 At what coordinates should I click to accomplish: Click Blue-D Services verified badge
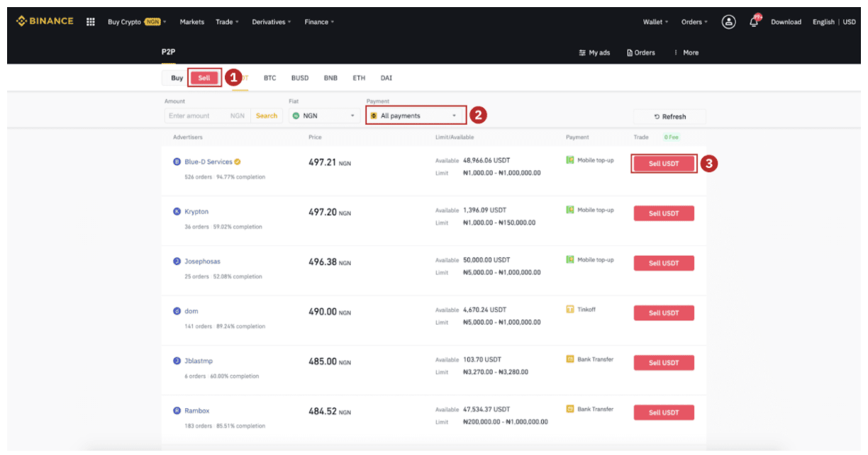tap(237, 162)
